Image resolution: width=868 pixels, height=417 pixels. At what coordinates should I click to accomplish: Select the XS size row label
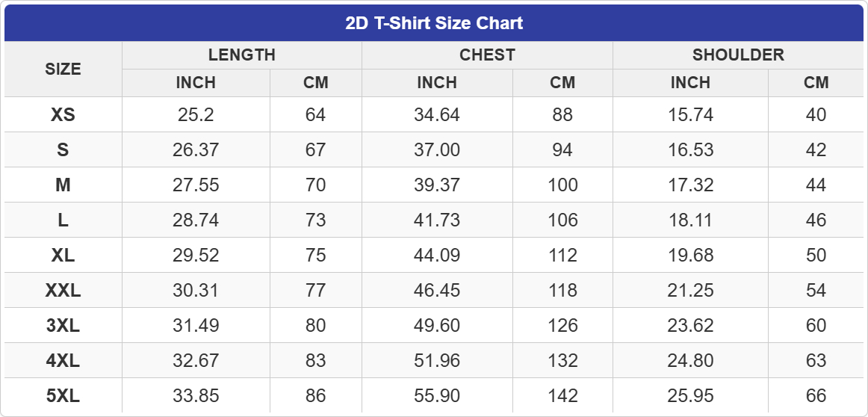click(x=63, y=114)
